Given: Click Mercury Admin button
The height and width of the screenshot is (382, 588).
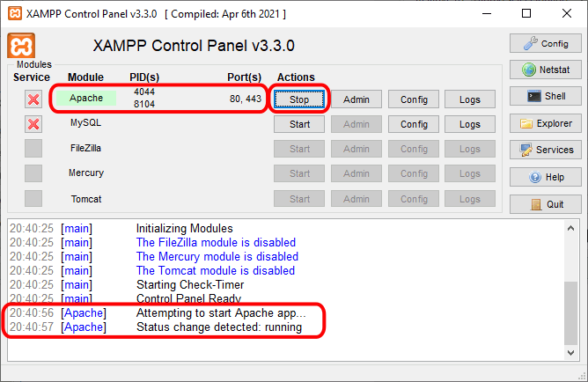Looking at the screenshot, I should (356, 173).
